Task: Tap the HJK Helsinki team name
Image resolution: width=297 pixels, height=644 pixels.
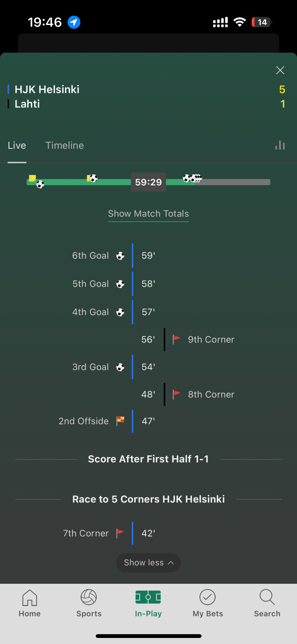Action: coord(47,89)
